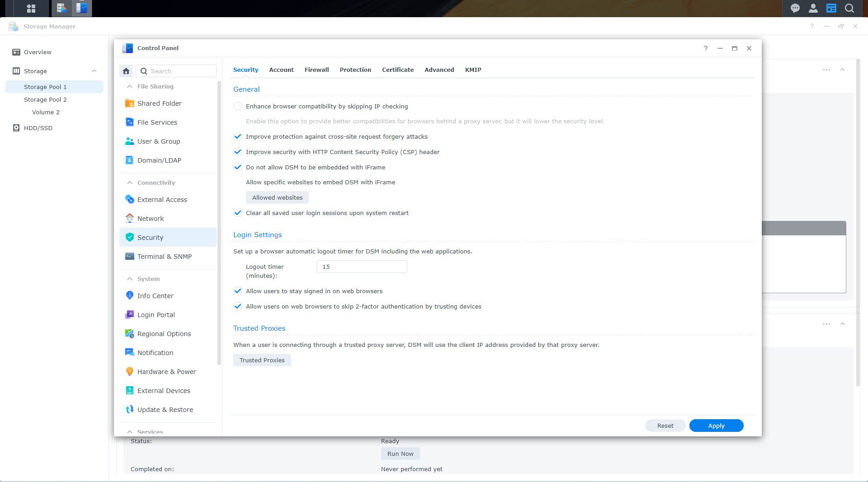Collapse the File Sharing section

130,86
